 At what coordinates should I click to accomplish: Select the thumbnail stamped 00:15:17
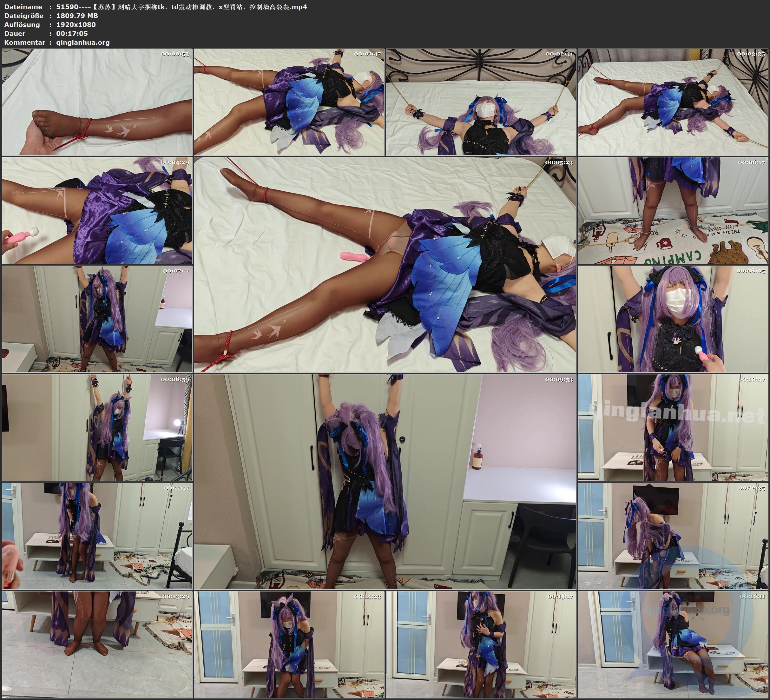(x=481, y=644)
